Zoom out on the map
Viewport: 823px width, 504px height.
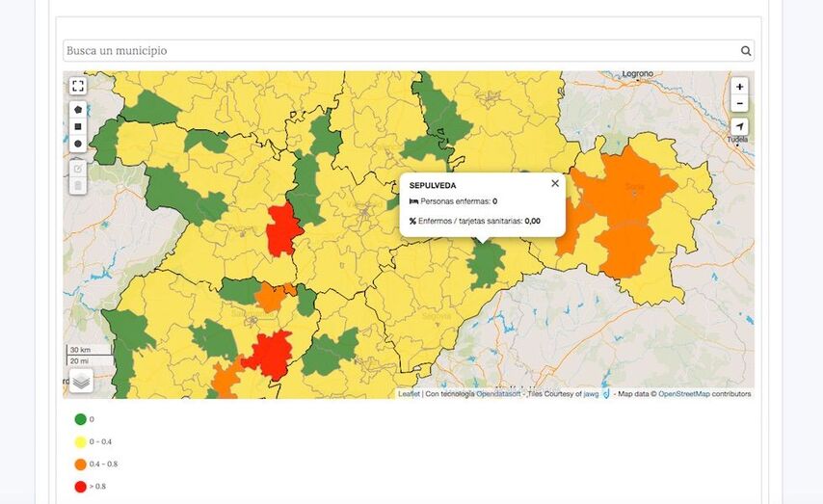(739, 103)
